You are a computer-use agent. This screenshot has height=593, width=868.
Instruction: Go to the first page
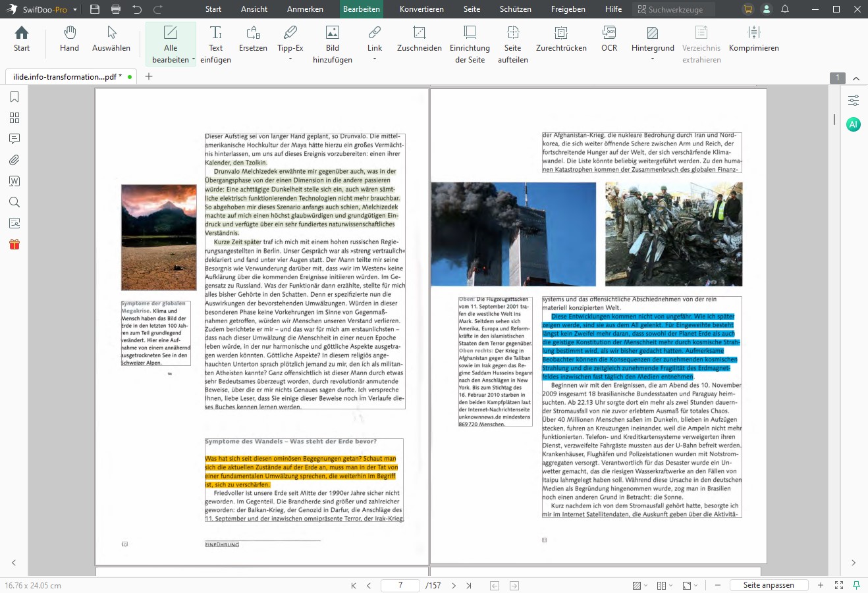[x=354, y=585]
